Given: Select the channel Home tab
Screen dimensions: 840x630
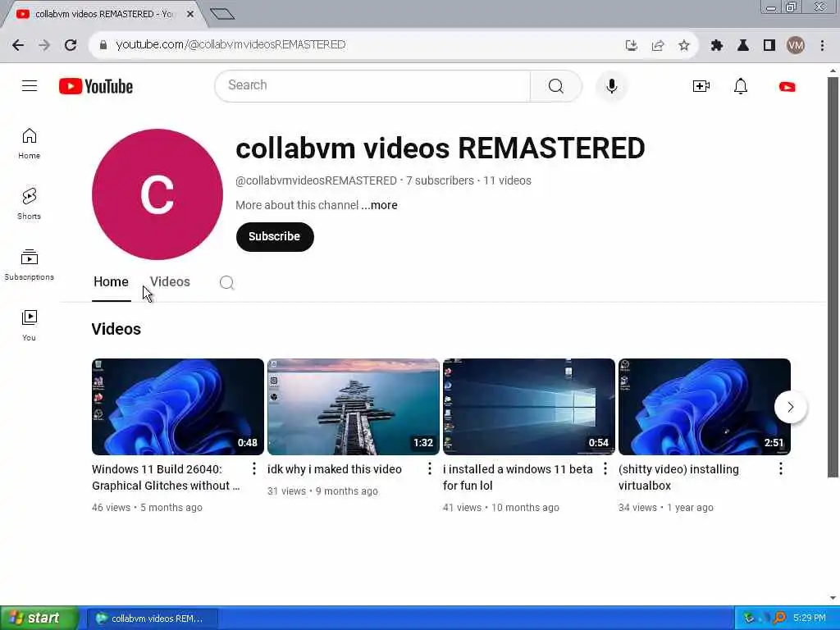Looking at the screenshot, I should coord(111,282).
